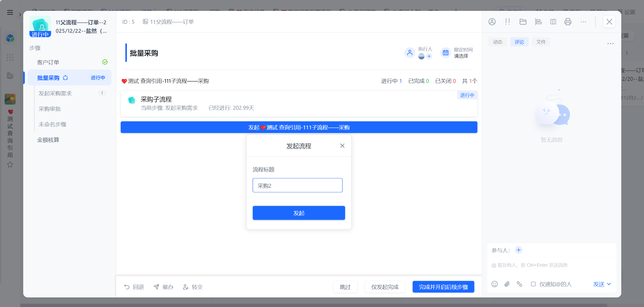Image resolution: width=644 pixels, height=307 pixels.
Task: Select the 客户订单 step
Action: (x=70, y=62)
